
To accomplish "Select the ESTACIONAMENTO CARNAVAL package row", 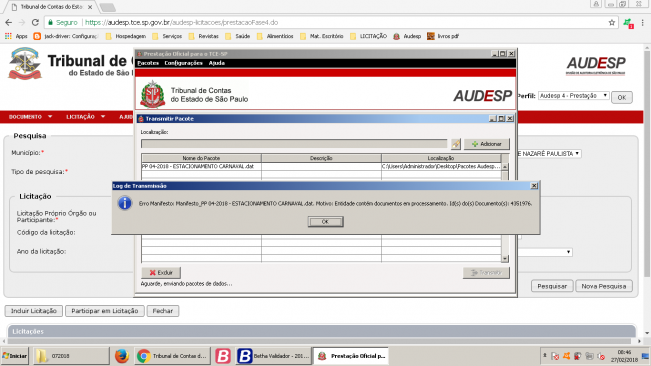I will [321, 166].
